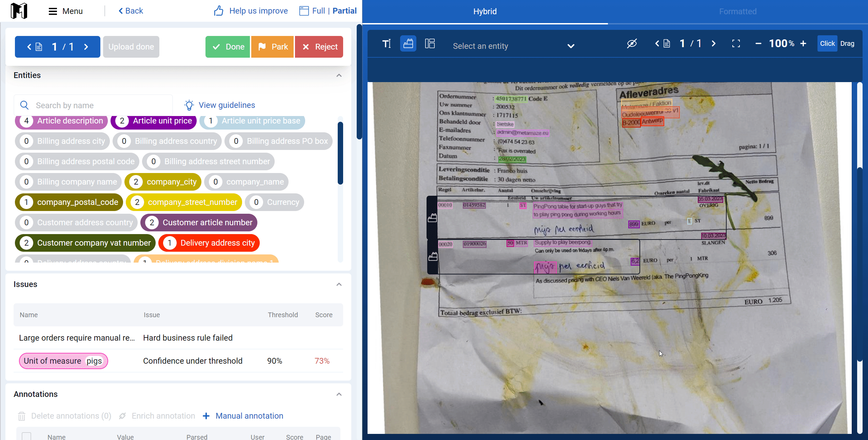Go to previous page in viewer
Viewport: 868px width, 440px height.
pos(657,43)
